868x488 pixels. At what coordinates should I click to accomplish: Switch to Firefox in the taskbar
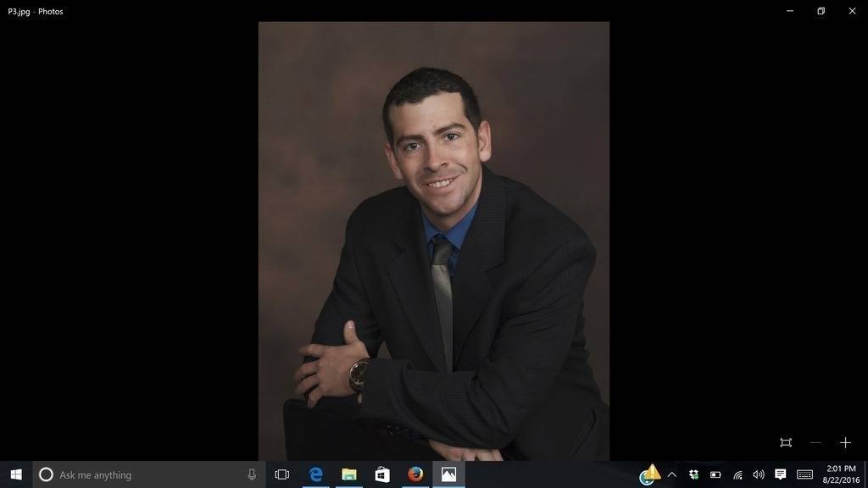pyautogui.click(x=415, y=474)
